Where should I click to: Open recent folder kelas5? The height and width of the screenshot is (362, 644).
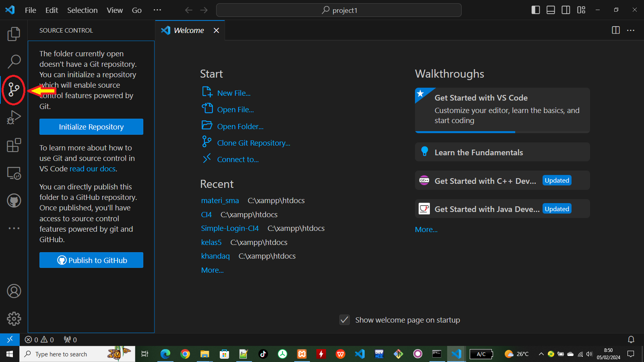coord(211,242)
